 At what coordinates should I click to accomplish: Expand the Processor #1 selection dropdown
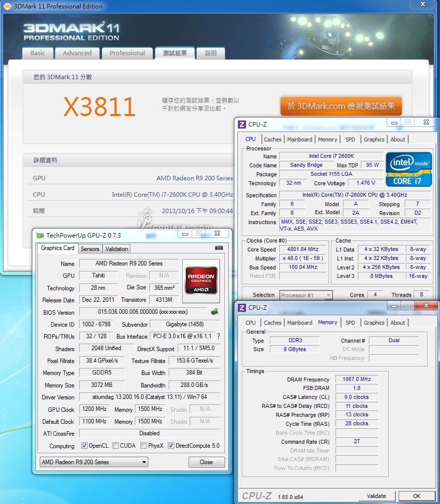click(x=306, y=295)
